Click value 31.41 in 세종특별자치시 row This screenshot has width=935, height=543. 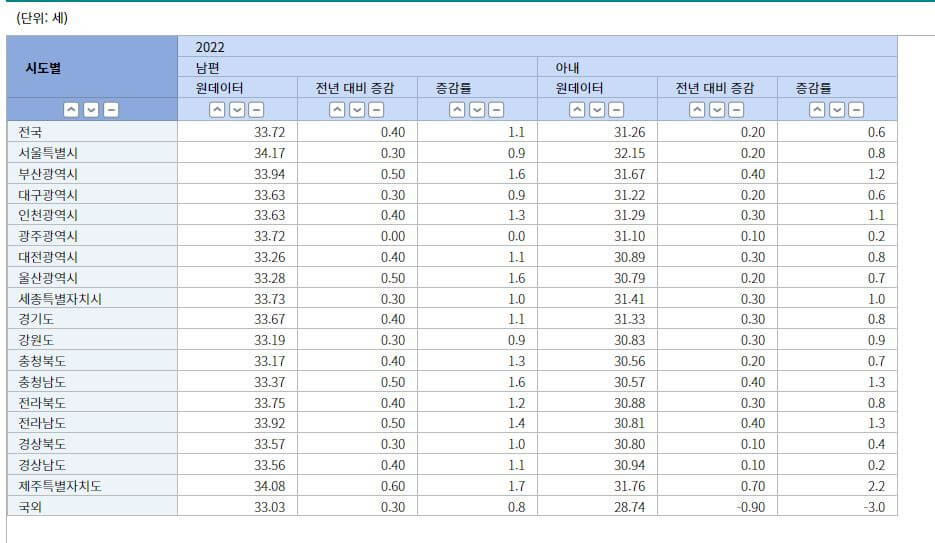630,299
